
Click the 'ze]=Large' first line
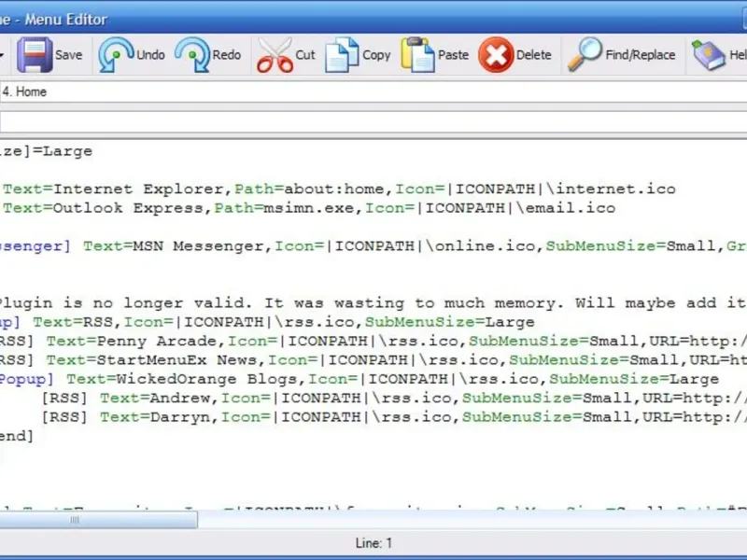46,151
